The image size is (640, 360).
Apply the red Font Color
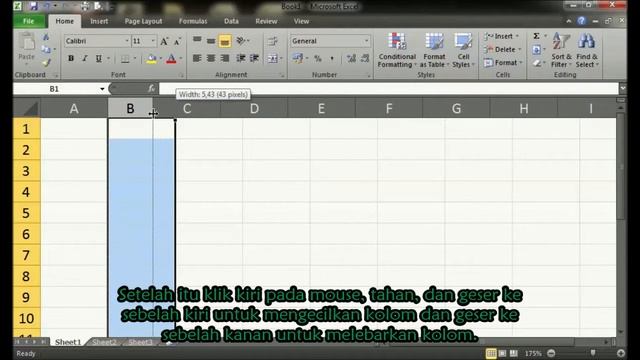point(171,59)
